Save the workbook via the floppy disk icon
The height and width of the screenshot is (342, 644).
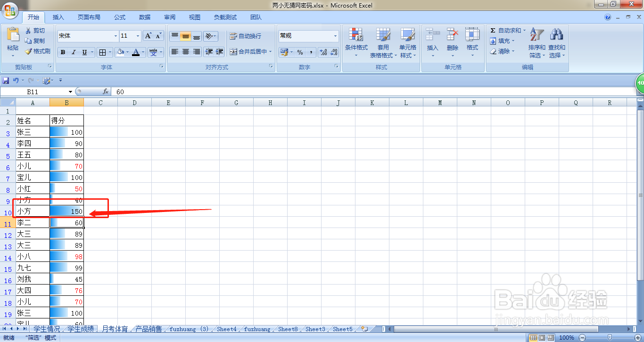(x=6, y=81)
